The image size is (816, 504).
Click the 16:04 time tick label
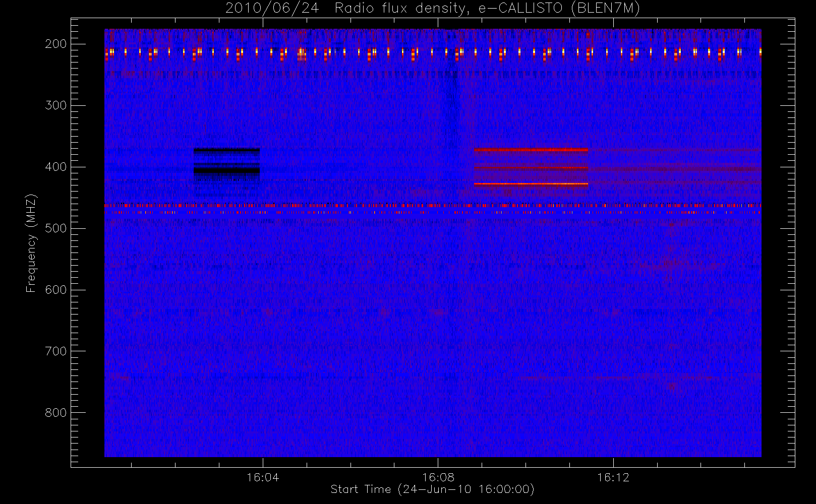click(x=263, y=477)
